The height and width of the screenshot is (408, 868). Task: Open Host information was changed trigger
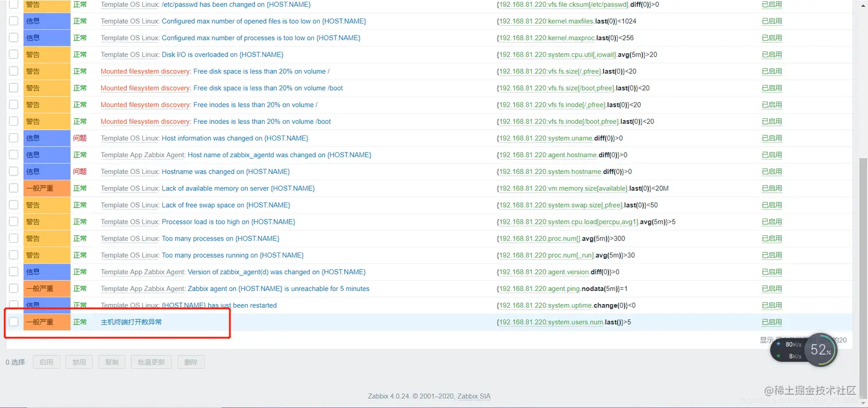tap(235, 138)
